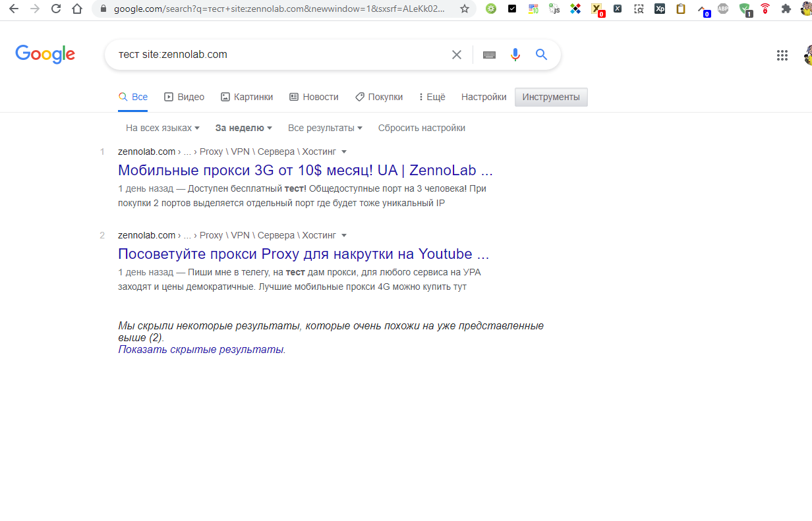Click the XPath (Xp) extension icon
Screen dimensions: 812x521
pyautogui.click(x=660, y=9)
